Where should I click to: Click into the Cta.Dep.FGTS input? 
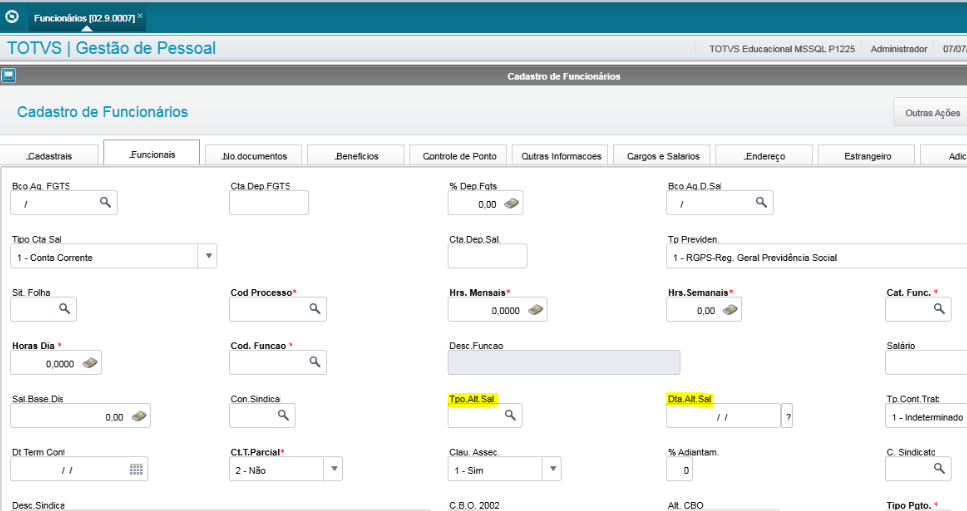[269, 203]
